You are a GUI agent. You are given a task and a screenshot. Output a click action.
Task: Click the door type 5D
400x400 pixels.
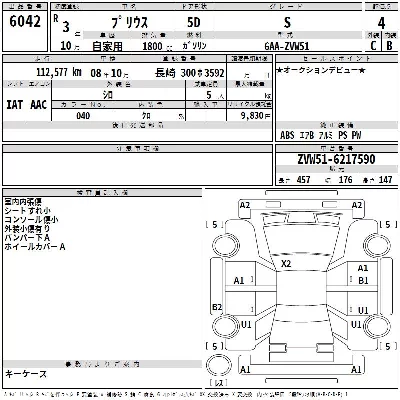[194, 23]
